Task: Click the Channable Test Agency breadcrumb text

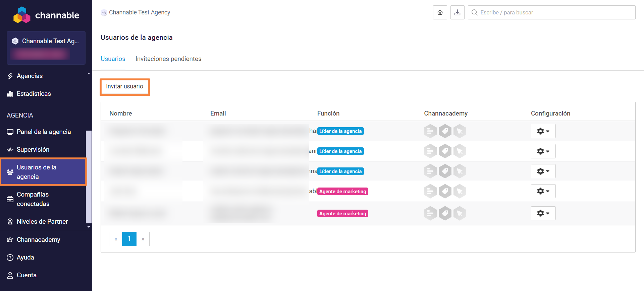Action: tap(140, 12)
